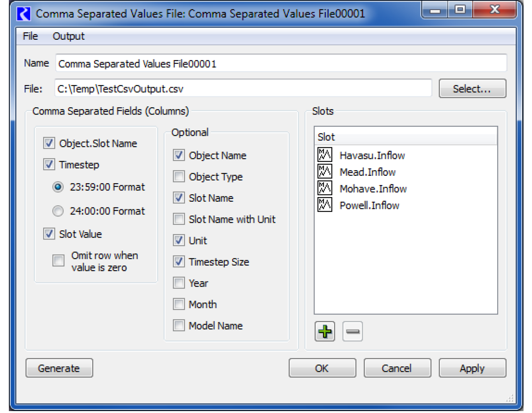Viewport: 532px width, 413px height.
Task: Select the 24:00:00 Format radio button
Action: click(x=58, y=211)
